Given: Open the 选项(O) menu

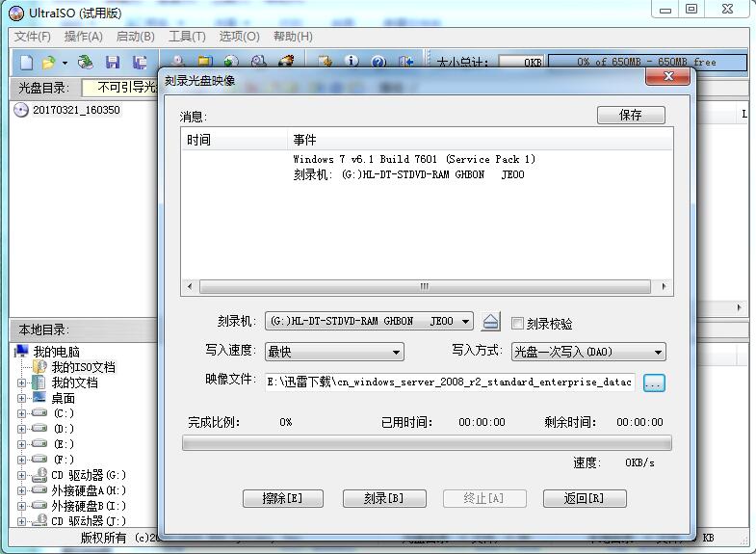Looking at the screenshot, I should pyautogui.click(x=239, y=37).
